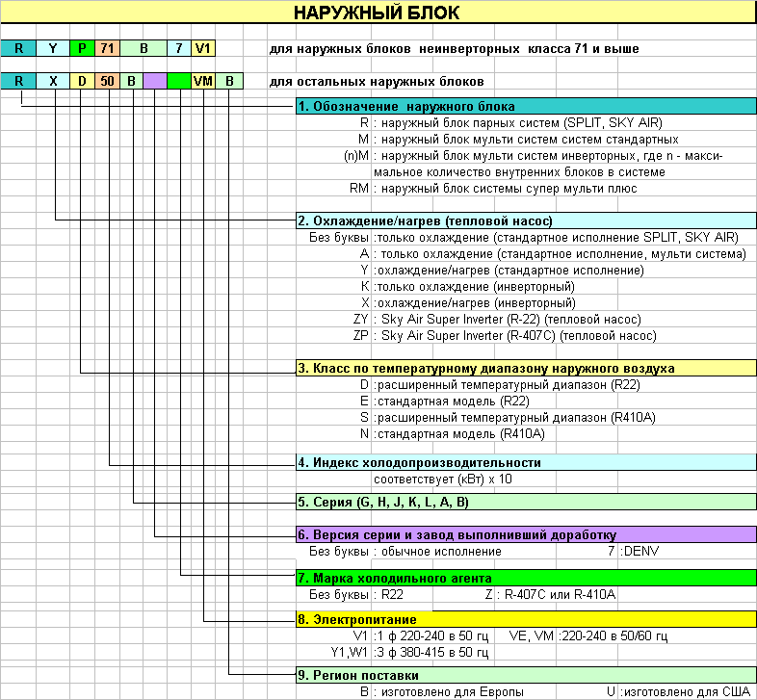
Task: Select text 'Z : R-407C или R-410A'
Action: click(550, 595)
